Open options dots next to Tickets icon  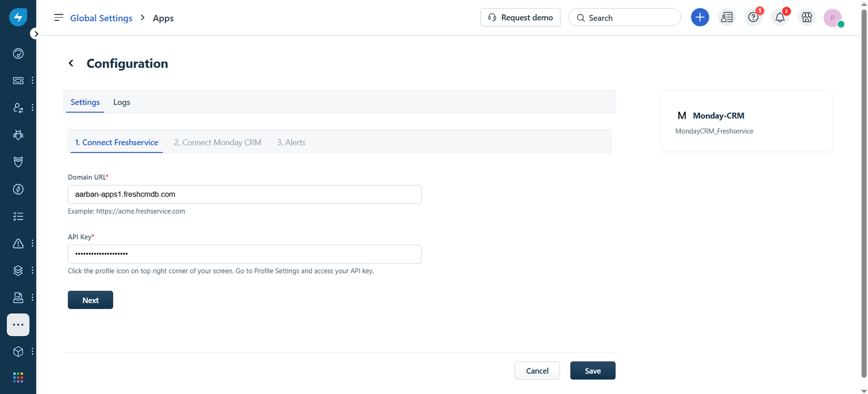coord(32,81)
